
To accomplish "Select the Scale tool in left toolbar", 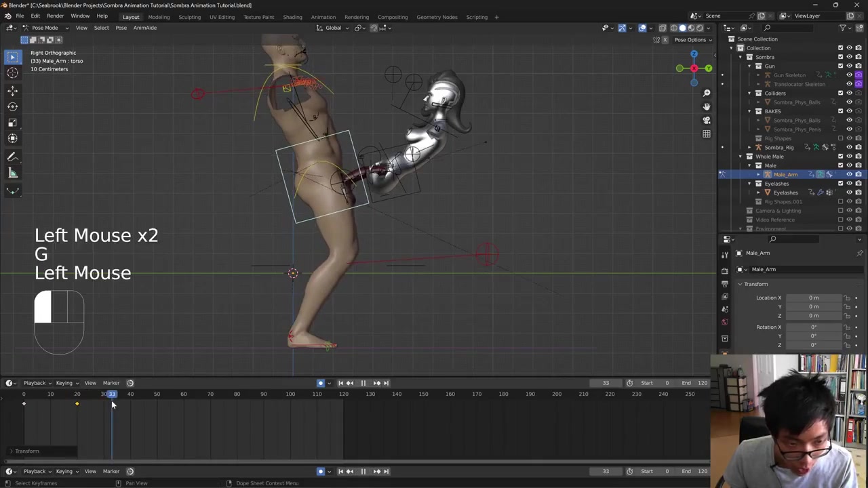I will click(x=12, y=123).
